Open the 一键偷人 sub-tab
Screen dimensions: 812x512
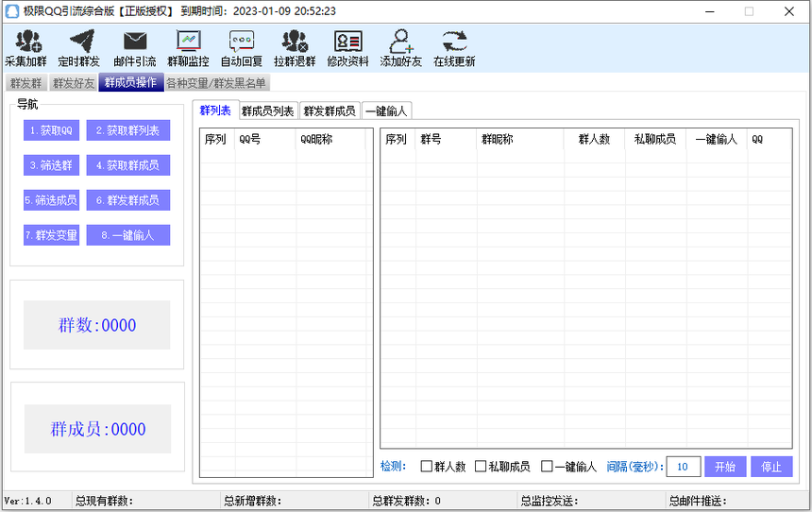tap(387, 111)
